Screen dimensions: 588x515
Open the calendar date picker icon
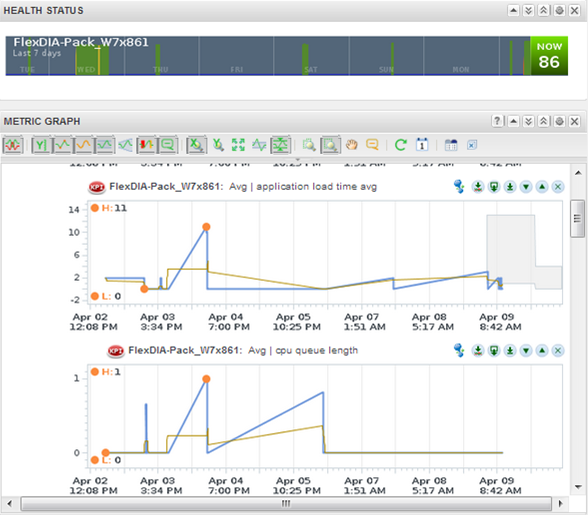(x=422, y=145)
